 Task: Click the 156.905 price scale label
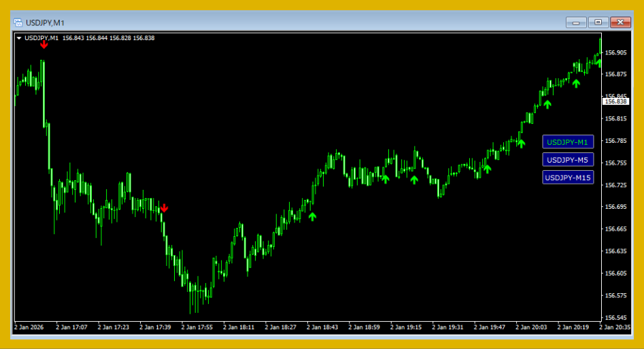[x=615, y=52]
